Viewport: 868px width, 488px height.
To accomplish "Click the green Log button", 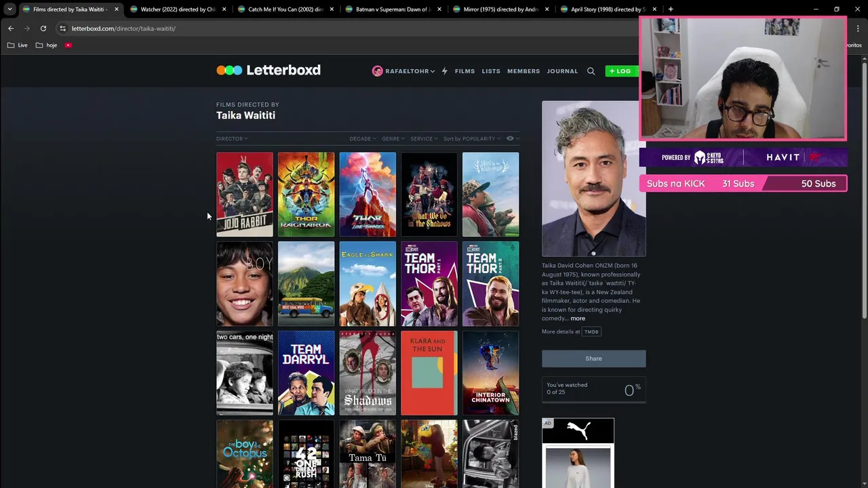I will coord(621,71).
